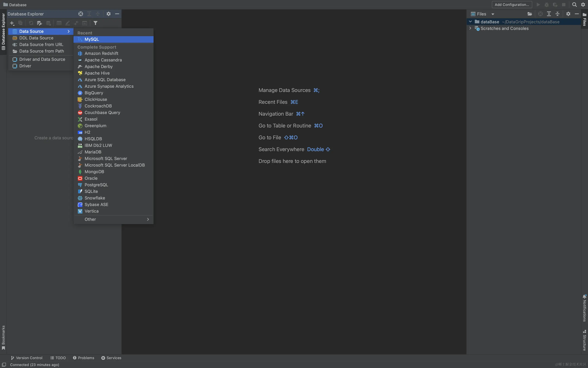Hide the Database Explorer panel with minus icon

point(117,14)
